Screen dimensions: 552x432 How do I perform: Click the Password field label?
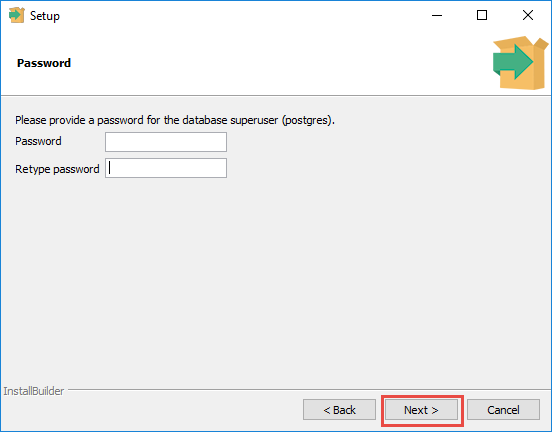38,141
